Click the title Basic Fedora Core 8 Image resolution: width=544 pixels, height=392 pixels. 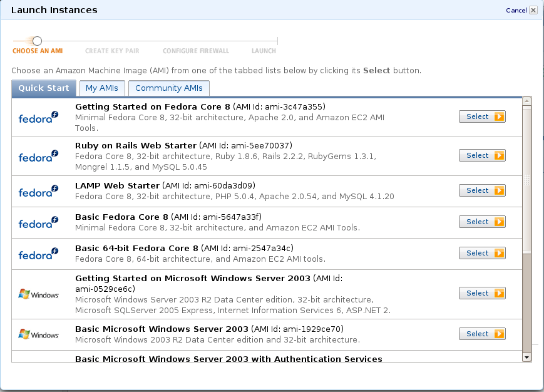coord(122,217)
